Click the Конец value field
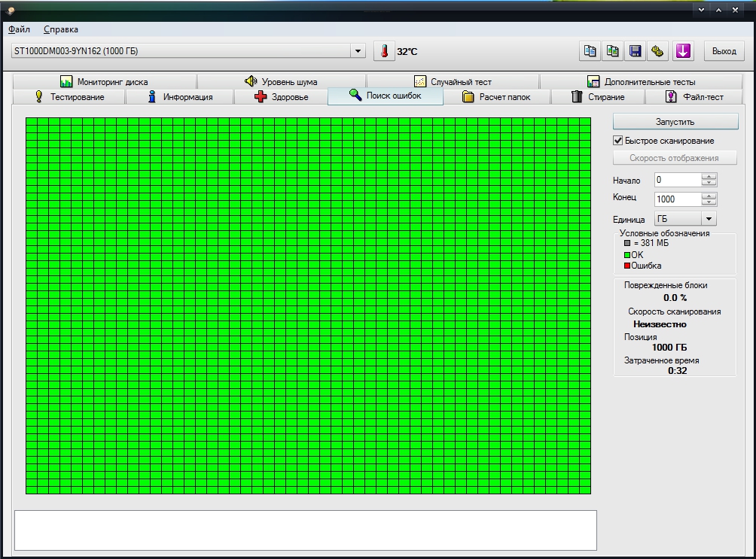This screenshot has height=559, width=756. click(x=678, y=199)
